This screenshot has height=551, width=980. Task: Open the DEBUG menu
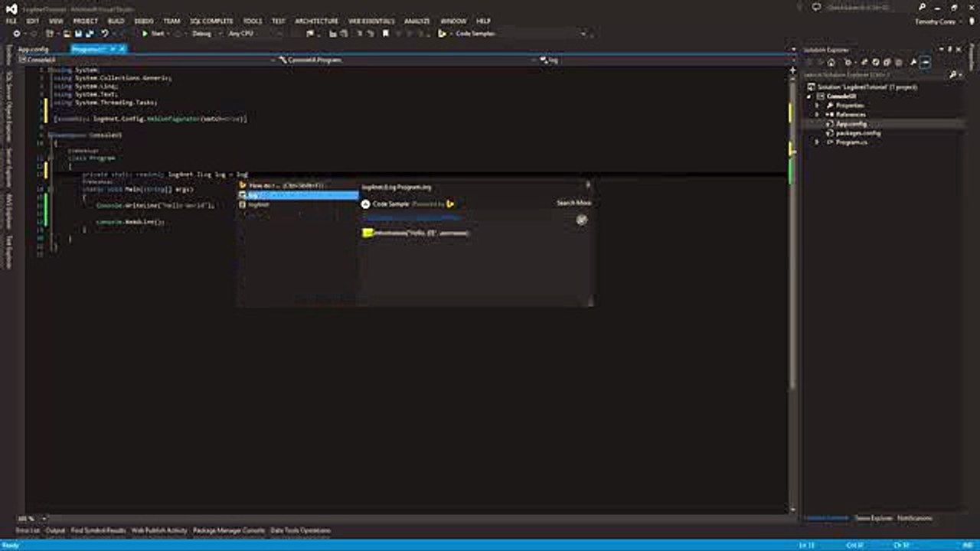[143, 21]
